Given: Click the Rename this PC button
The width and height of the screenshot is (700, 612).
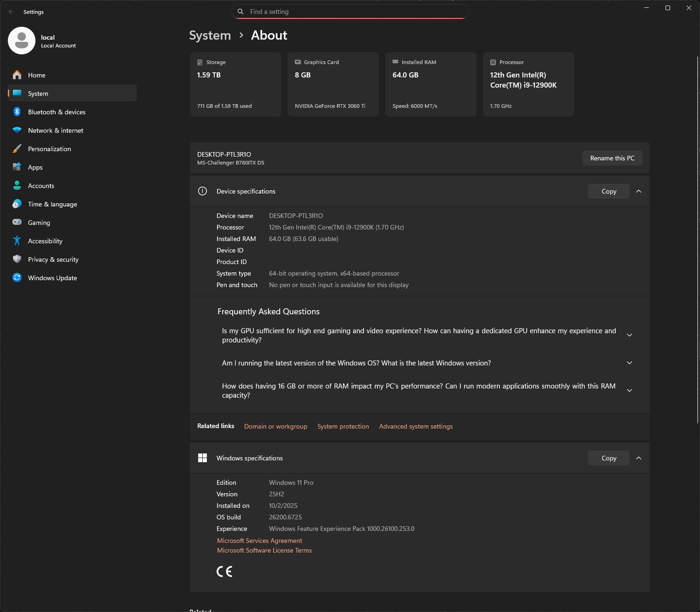Looking at the screenshot, I should click(612, 158).
